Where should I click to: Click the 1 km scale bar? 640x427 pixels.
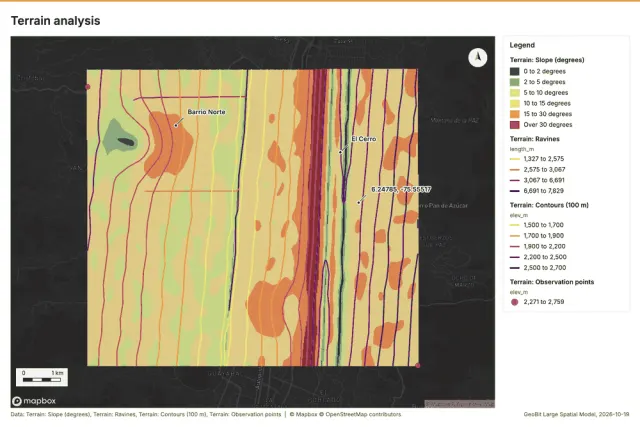(42, 377)
